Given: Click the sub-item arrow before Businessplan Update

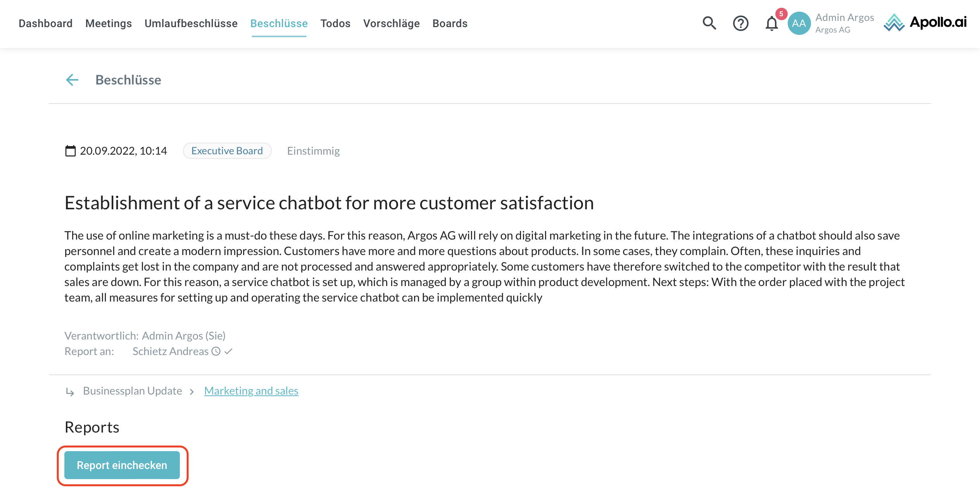Looking at the screenshot, I should [70, 391].
